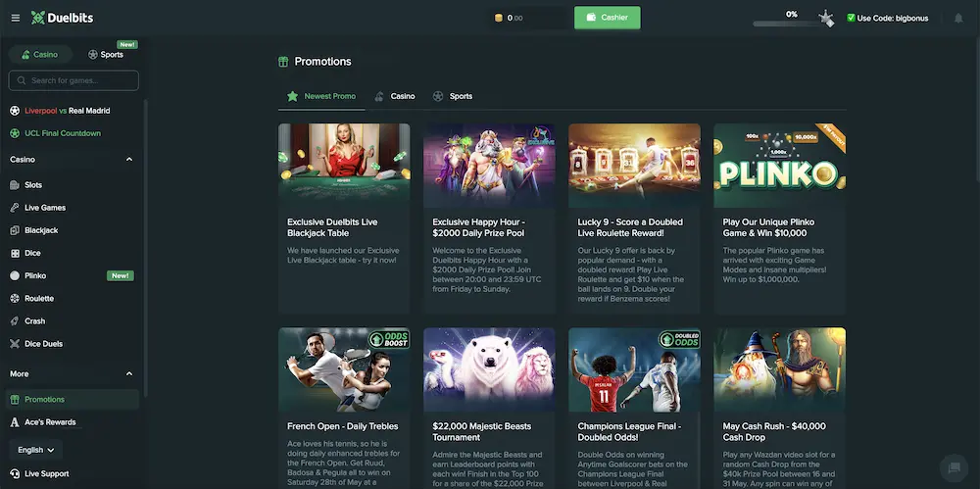Screen dimensions: 980x489
Task: Click the Roulette wheel icon
Action: (15, 299)
